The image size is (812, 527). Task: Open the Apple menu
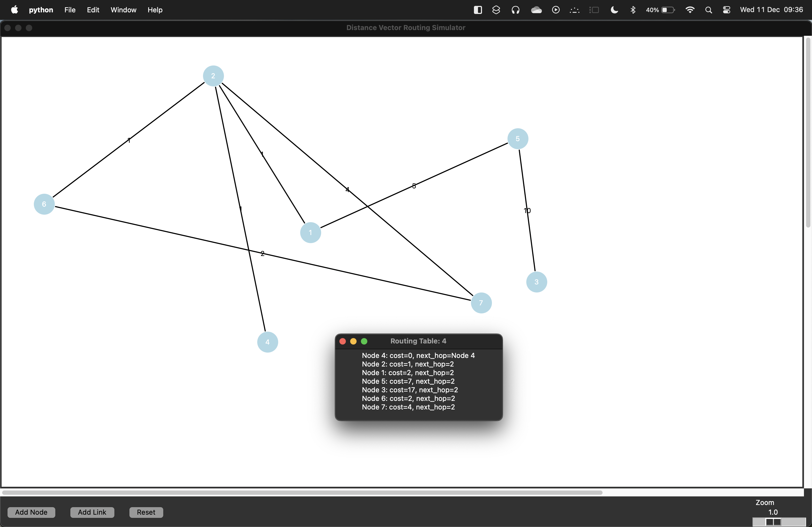tap(14, 10)
